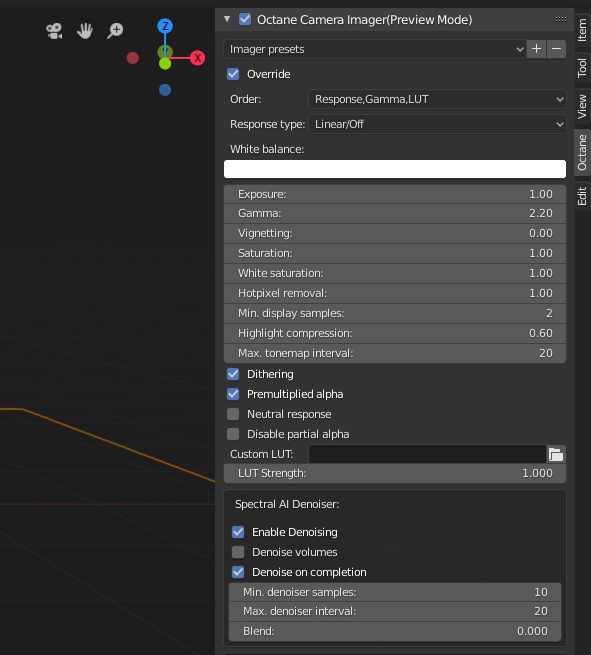Toggle Enable Denoising checkbox

238,532
